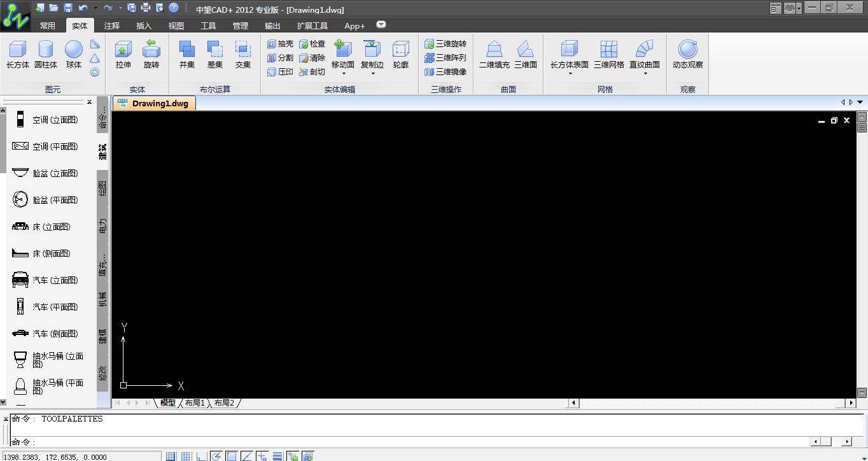The width and height of the screenshot is (868, 461).
Task: Select the 长方体 (box) solid tool
Action: (17, 55)
